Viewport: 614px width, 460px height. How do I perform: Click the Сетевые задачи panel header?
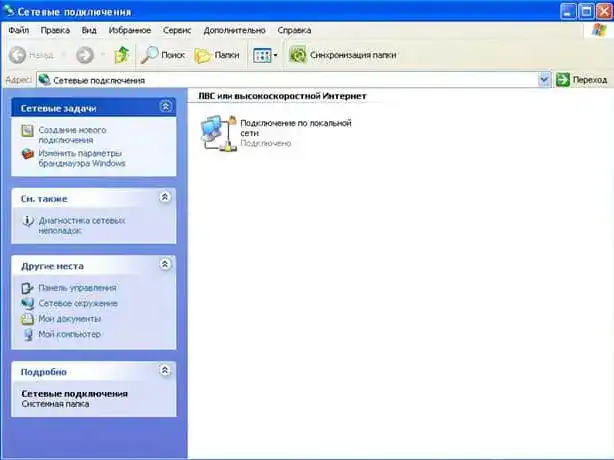pos(94,108)
